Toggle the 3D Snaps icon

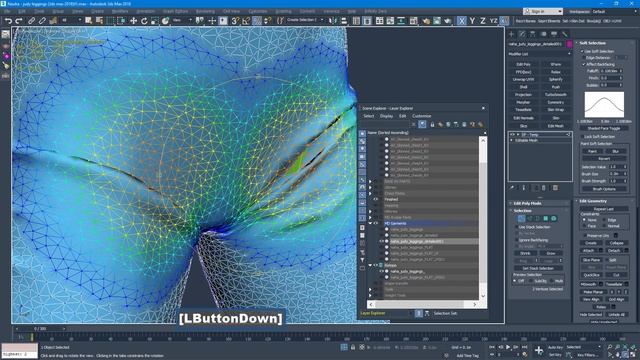pyautogui.click(x=235, y=20)
